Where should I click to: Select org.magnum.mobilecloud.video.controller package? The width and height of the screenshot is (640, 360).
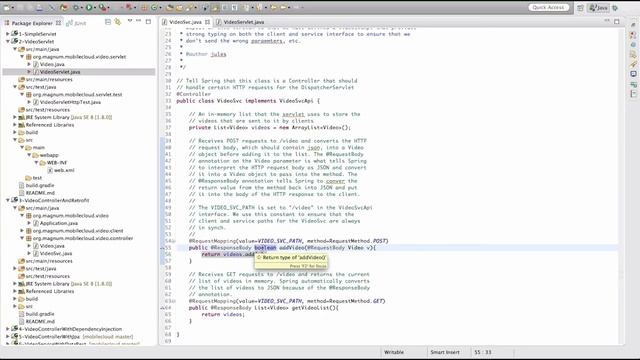pos(83,238)
